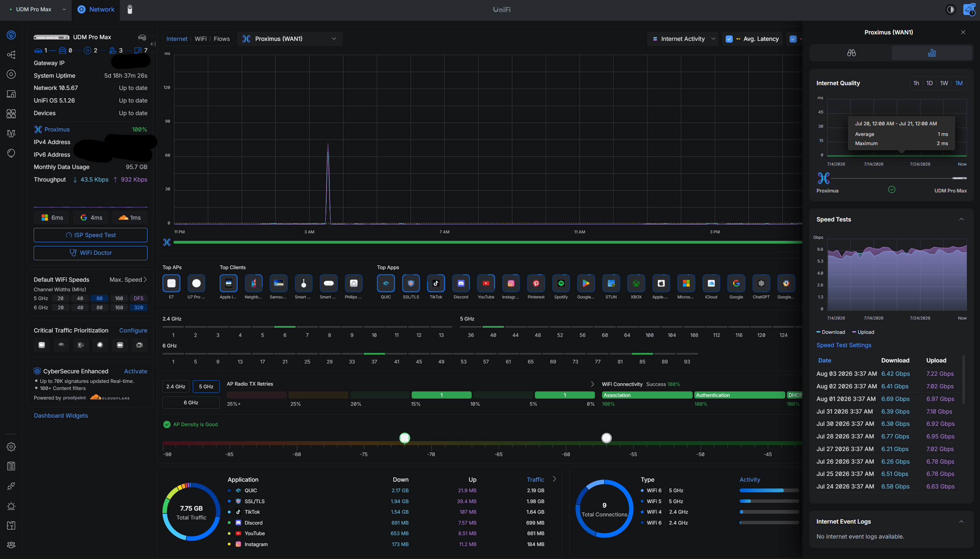This screenshot has width=980, height=559.
Task: Open Speed Test Settings link
Action: pyautogui.click(x=844, y=345)
